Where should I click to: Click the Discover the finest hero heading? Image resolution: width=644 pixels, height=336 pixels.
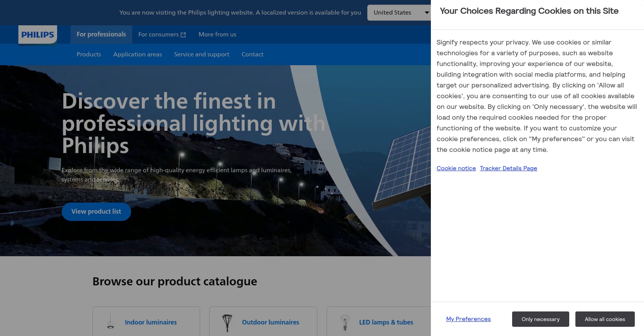tap(194, 124)
